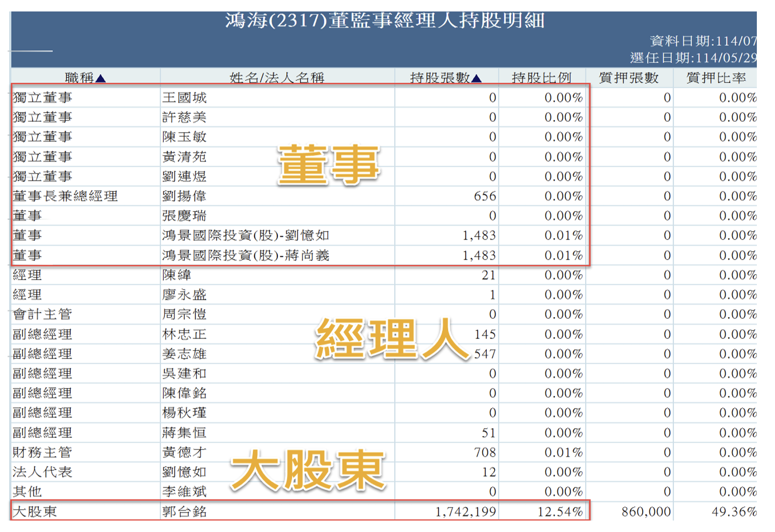Image resolution: width=775 pixels, height=532 pixels.
Task: Sort by 持股張數 column header
Action: [446, 78]
